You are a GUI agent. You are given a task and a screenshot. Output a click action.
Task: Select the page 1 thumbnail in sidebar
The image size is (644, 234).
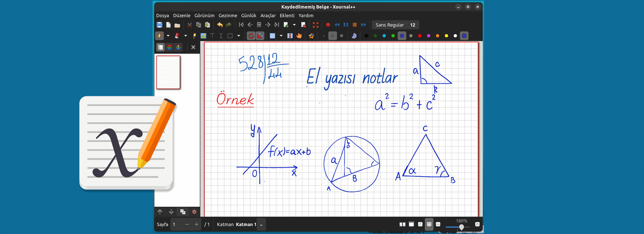pyautogui.click(x=168, y=72)
